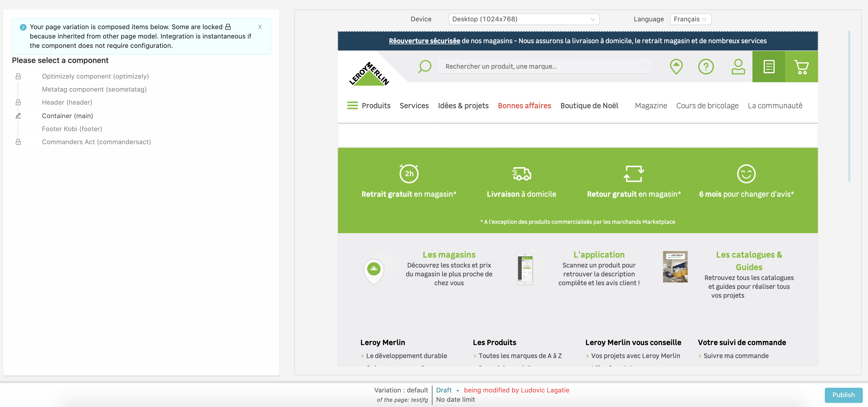Click the Les magasins heading
Screen dimensions: 868x407
pos(449,255)
